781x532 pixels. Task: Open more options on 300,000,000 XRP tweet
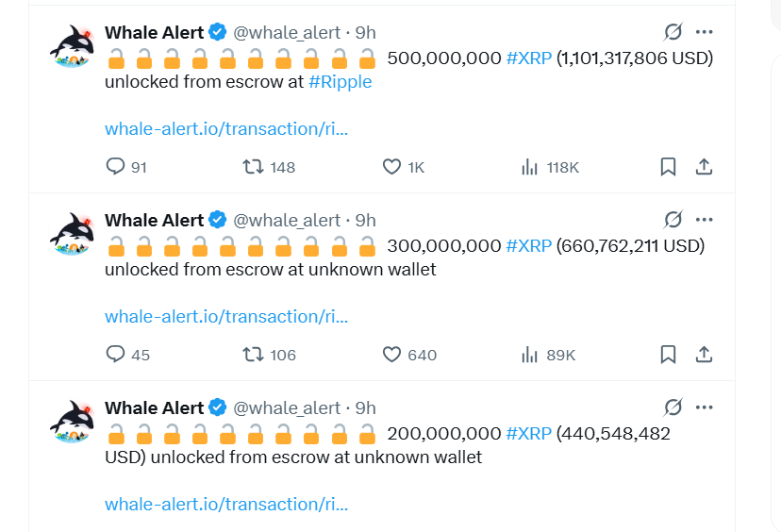click(x=705, y=220)
